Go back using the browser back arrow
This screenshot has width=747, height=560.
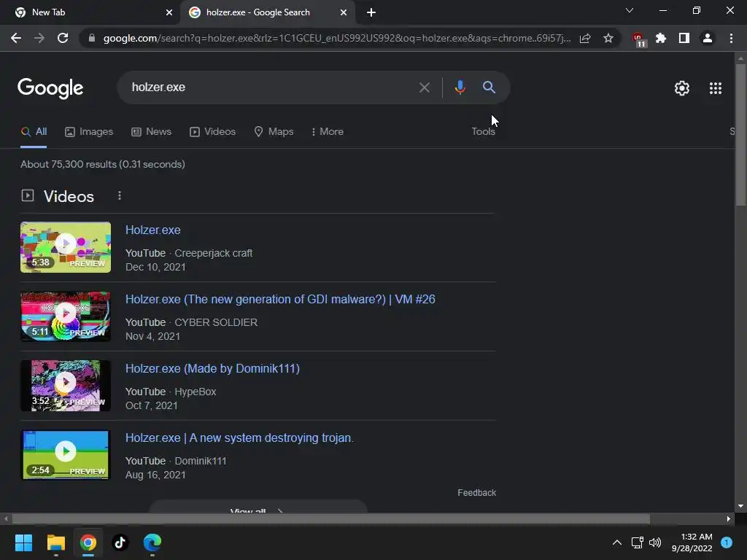[x=16, y=38]
